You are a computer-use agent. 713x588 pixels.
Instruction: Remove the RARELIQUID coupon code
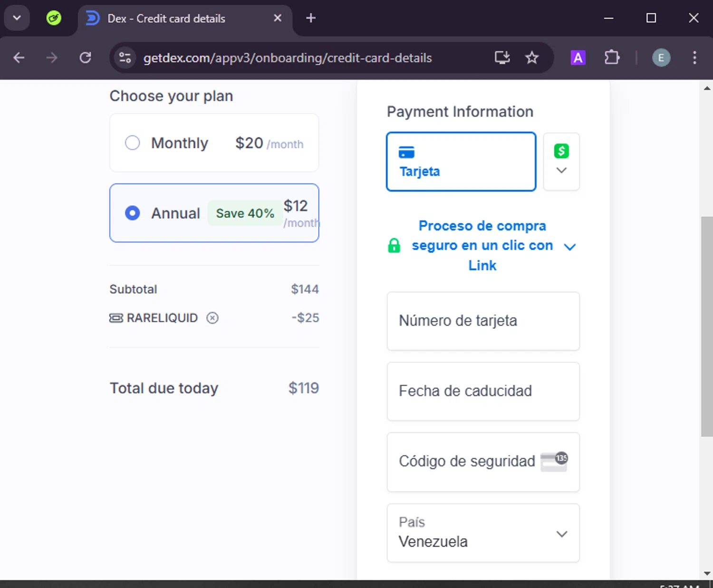pyautogui.click(x=212, y=318)
